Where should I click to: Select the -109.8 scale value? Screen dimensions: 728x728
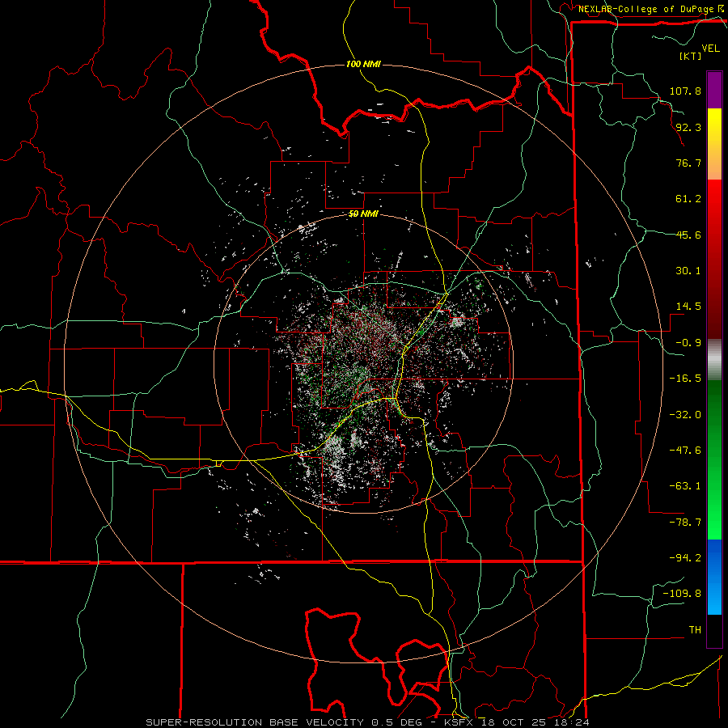point(682,594)
